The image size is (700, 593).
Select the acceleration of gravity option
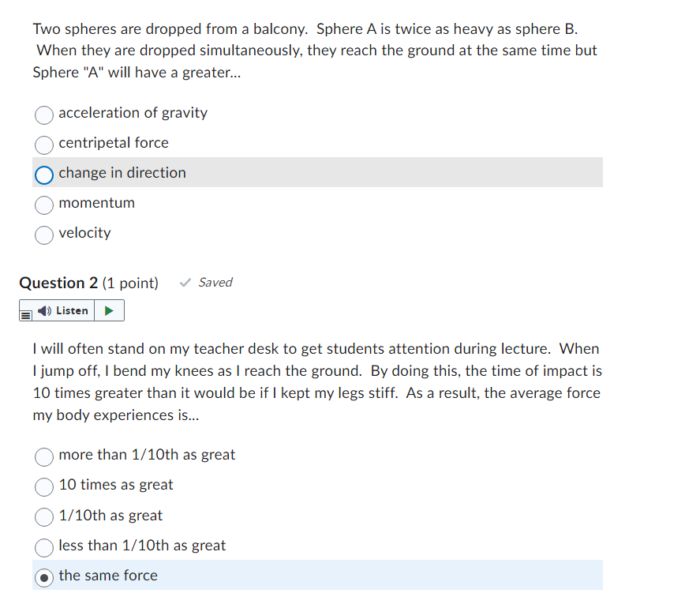tap(43, 115)
